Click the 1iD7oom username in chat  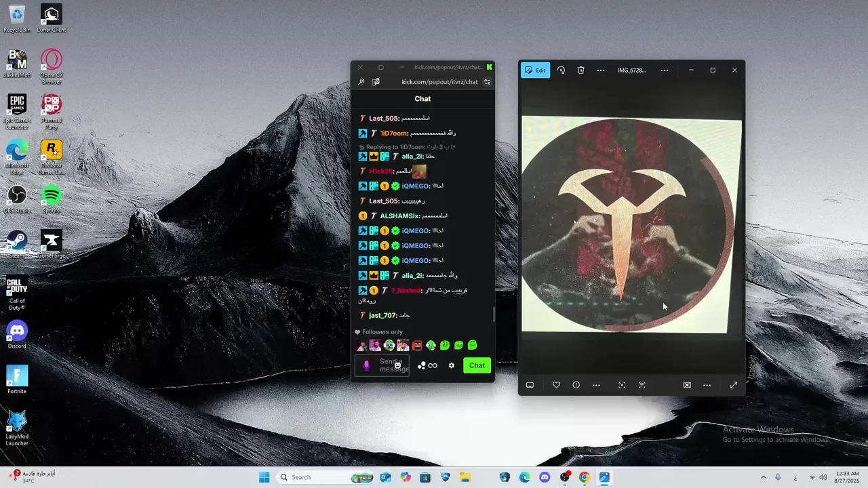point(393,134)
